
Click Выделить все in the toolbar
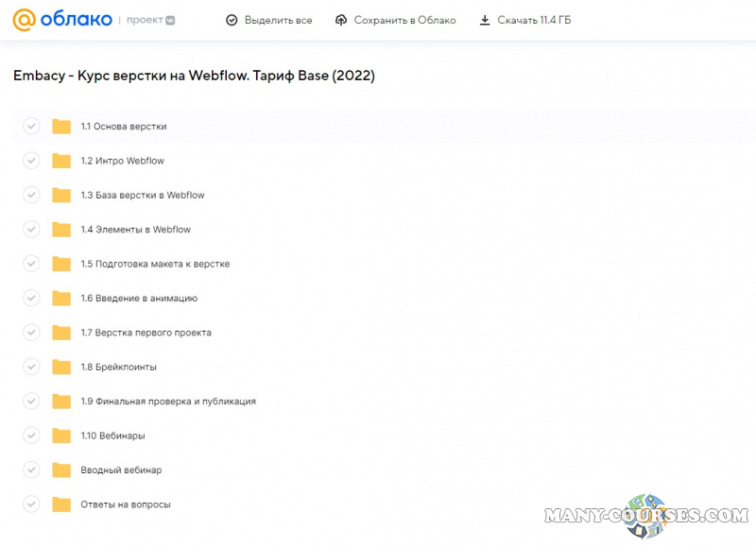point(268,20)
